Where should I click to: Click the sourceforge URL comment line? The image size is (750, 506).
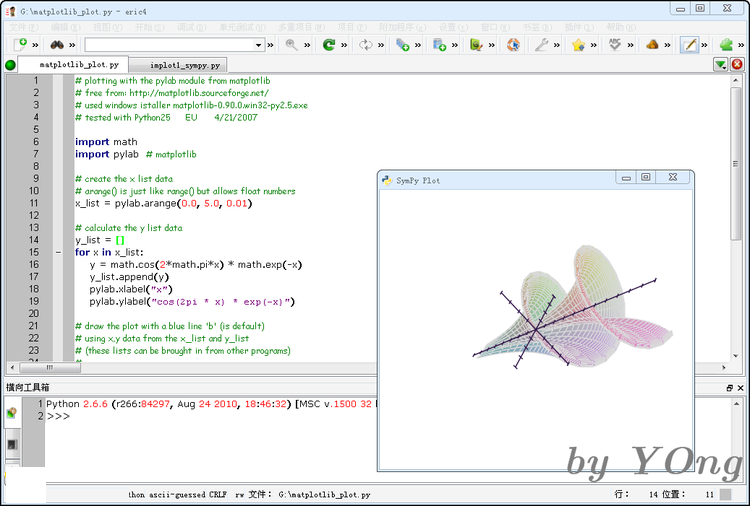pos(172,93)
